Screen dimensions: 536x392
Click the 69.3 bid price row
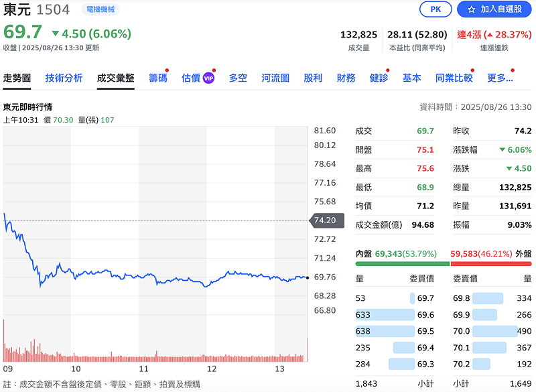point(395,364)
